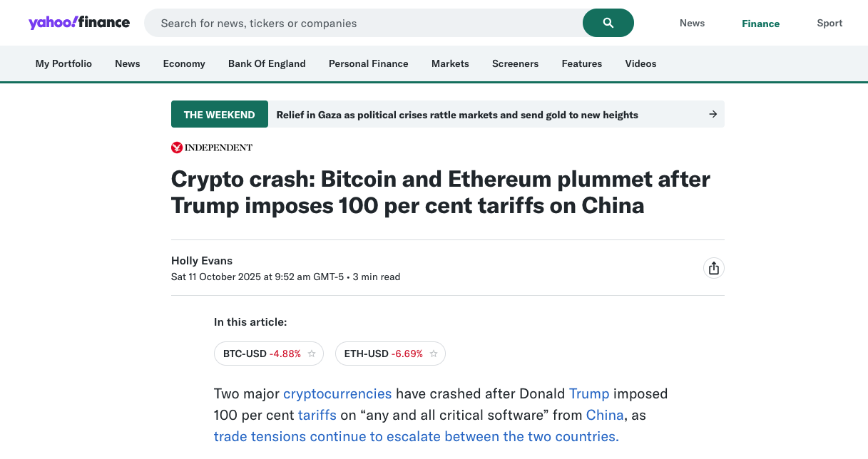This screenshot has width=868, height=459.
Task: Click The Weekend Gaza headline banner
Action: point(456,115)
